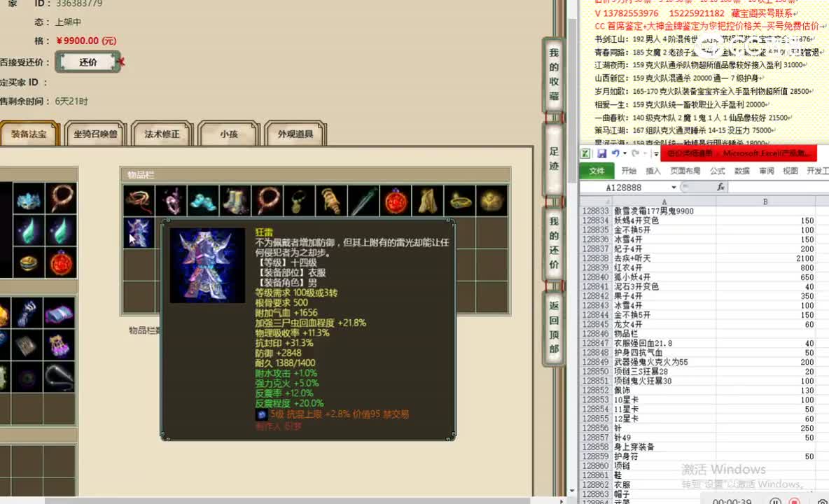Screen dimensions: 829x504
Task: Click Excel cell with value 2100
Action: pos(765,258)
